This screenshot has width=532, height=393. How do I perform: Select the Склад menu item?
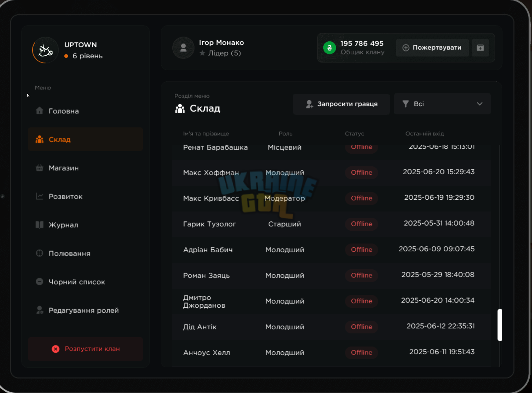tap(86, 139)
